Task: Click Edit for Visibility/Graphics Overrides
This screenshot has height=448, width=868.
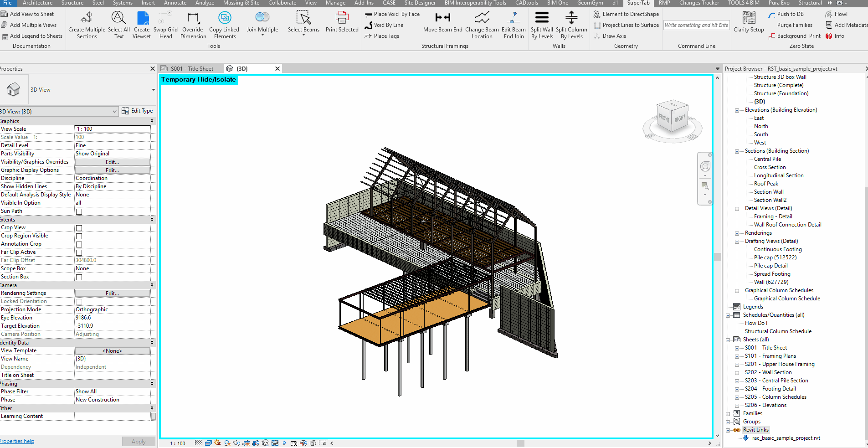Action: (113, 162)
